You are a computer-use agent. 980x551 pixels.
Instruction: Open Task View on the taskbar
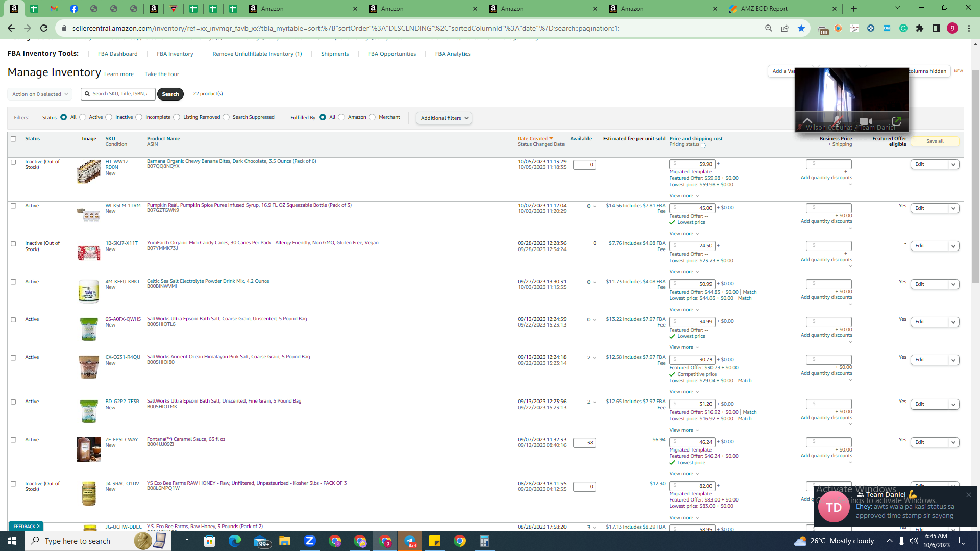pyautogui.click(x=184, y=541)
